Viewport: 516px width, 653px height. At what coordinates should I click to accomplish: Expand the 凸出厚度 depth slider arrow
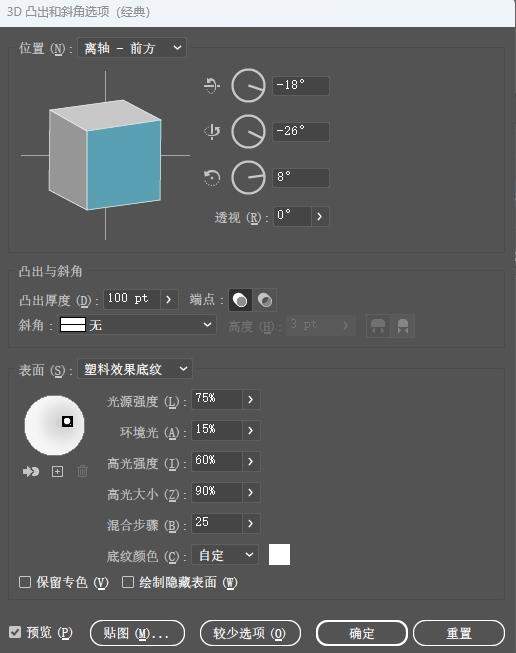[x=169, y=299]
